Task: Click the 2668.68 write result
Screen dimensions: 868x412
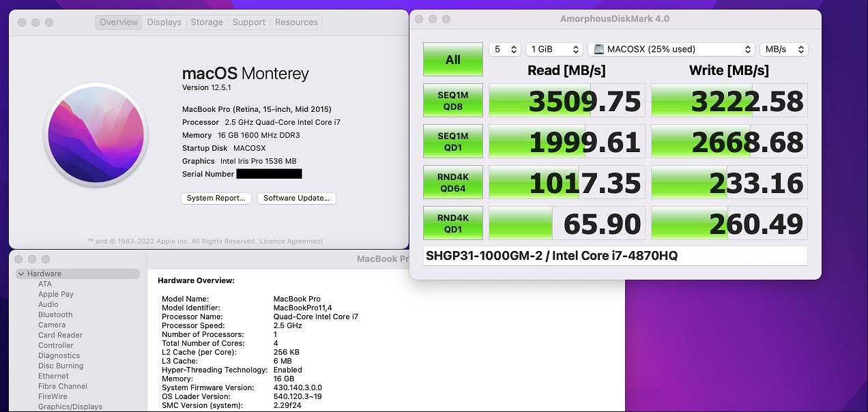Action: pyautogui.click(x=729, y=142)
